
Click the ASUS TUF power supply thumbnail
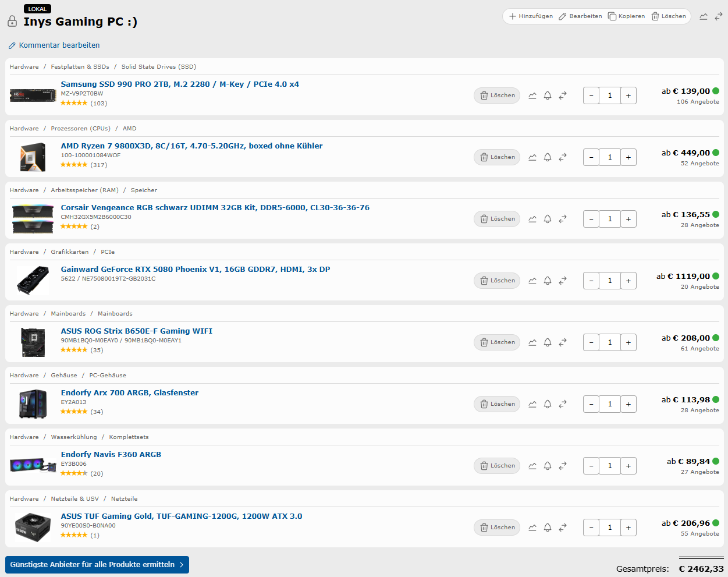coord(33,527)
